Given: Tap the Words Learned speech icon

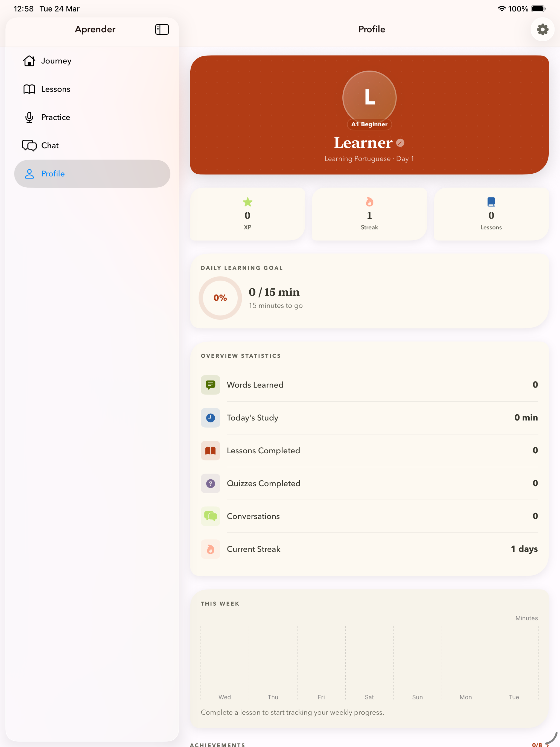Looking at the screenshot, I should click(x=211, y=385).
